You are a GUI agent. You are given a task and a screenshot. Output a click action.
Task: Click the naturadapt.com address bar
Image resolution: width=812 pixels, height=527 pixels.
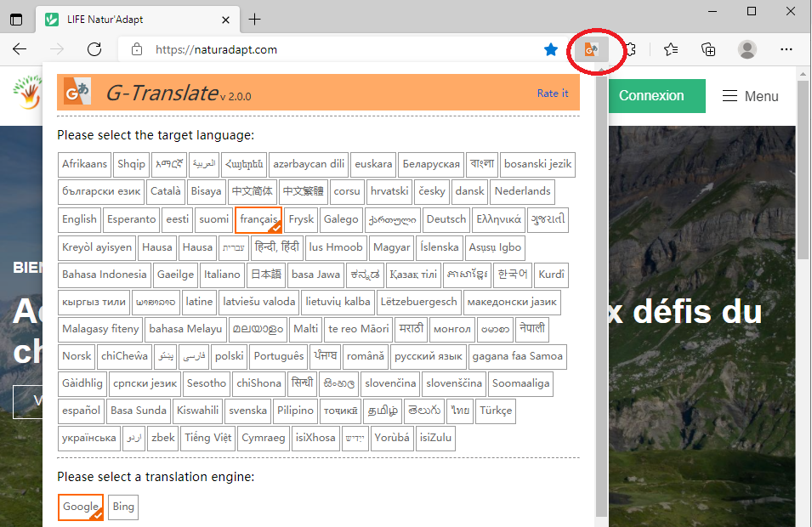click(x=342, y=49)
